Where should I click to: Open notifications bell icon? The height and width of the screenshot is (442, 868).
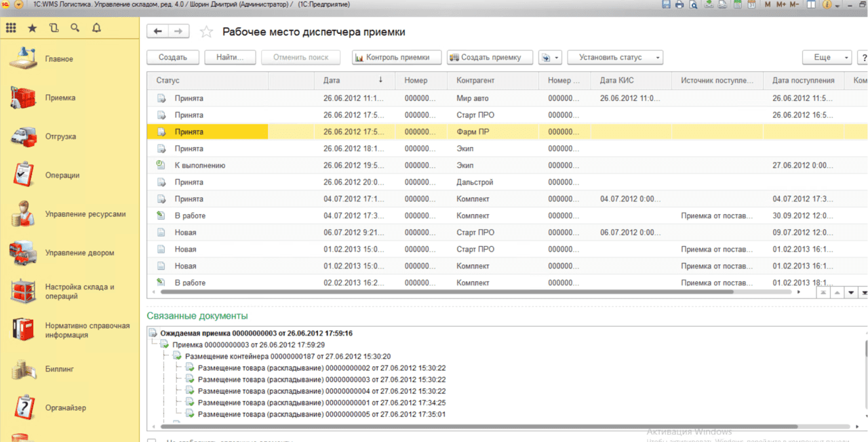pyautogui.click(x=96, y=28)
